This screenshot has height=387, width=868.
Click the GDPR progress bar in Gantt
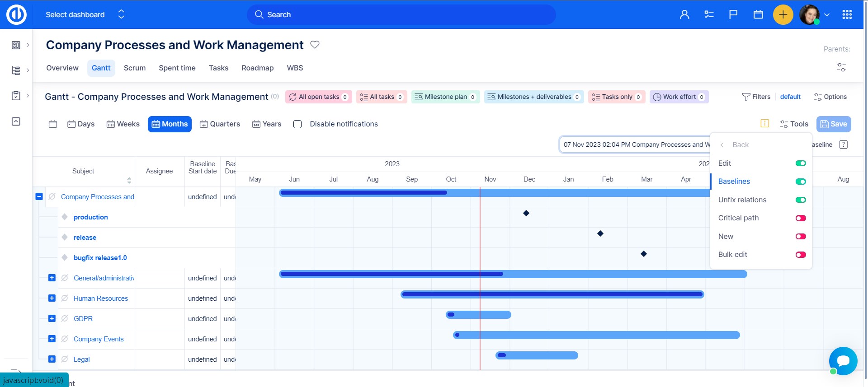pyautogui.click(x=478, y=315)
